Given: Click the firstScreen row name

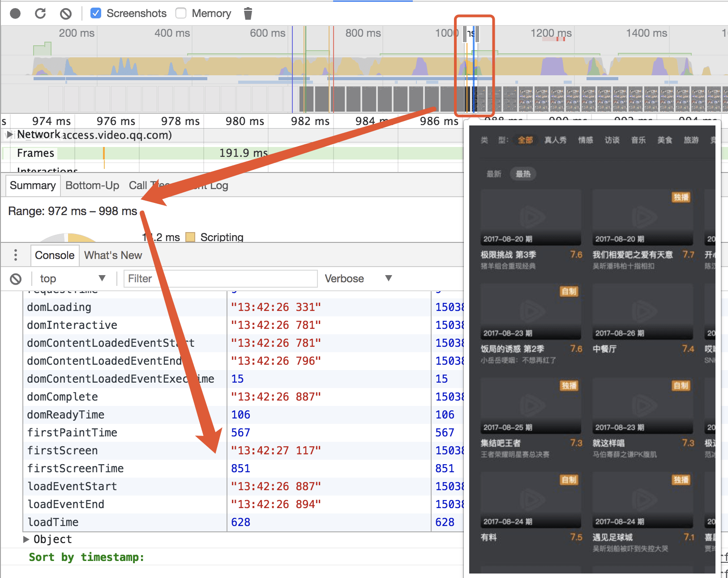Looking at the screenshot, I should tap(62, 451).
